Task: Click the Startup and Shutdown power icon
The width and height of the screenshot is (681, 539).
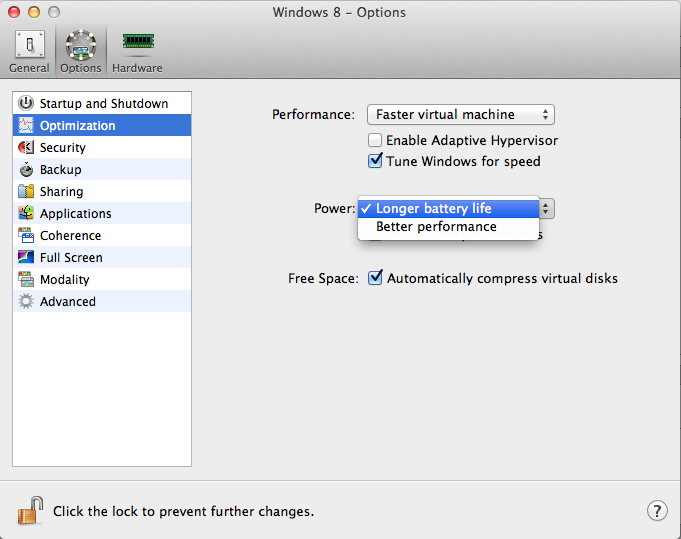Action: pos(26,103)
